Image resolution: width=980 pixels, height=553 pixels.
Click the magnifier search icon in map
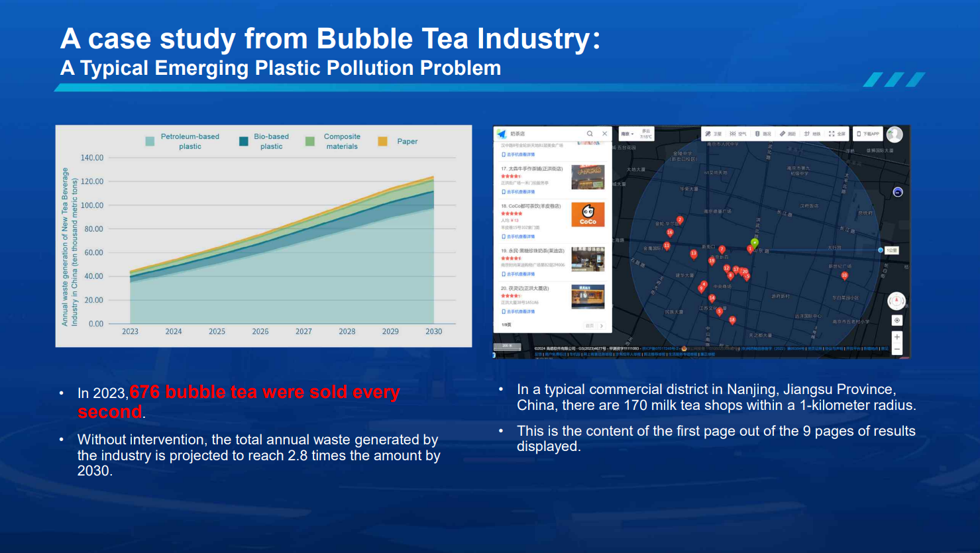point(590,134)
